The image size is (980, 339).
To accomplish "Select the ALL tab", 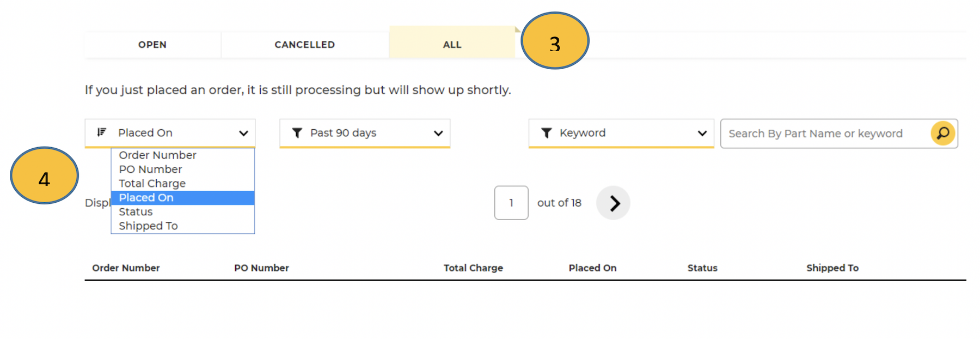I will [x=452, y=45].
